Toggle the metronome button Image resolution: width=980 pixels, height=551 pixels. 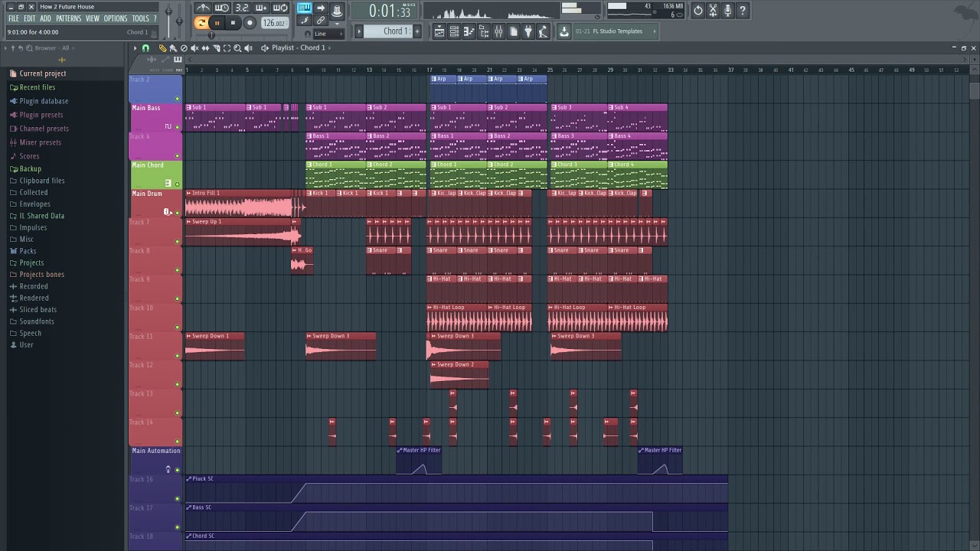point(203,8)
